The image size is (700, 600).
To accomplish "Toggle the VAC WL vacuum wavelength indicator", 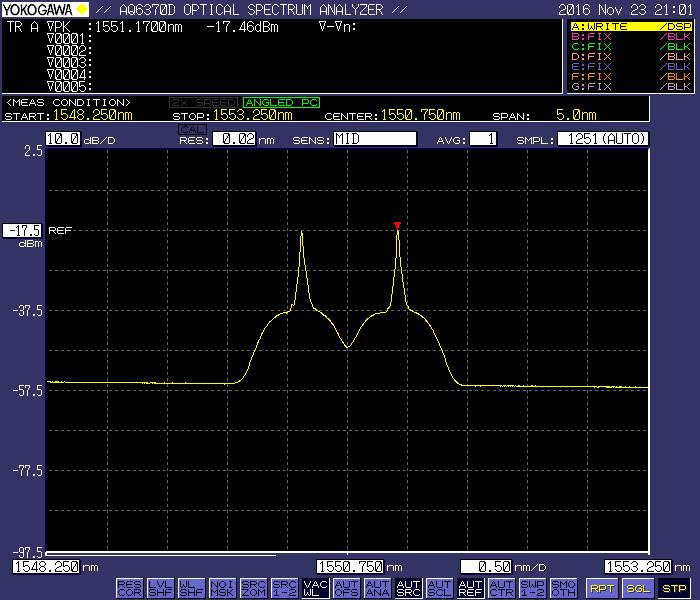I will pyautogui.click(x=316, y=588).
